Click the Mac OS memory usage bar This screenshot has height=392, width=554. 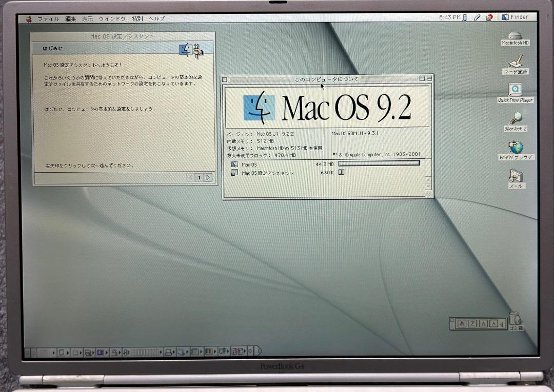click(379, 163)
